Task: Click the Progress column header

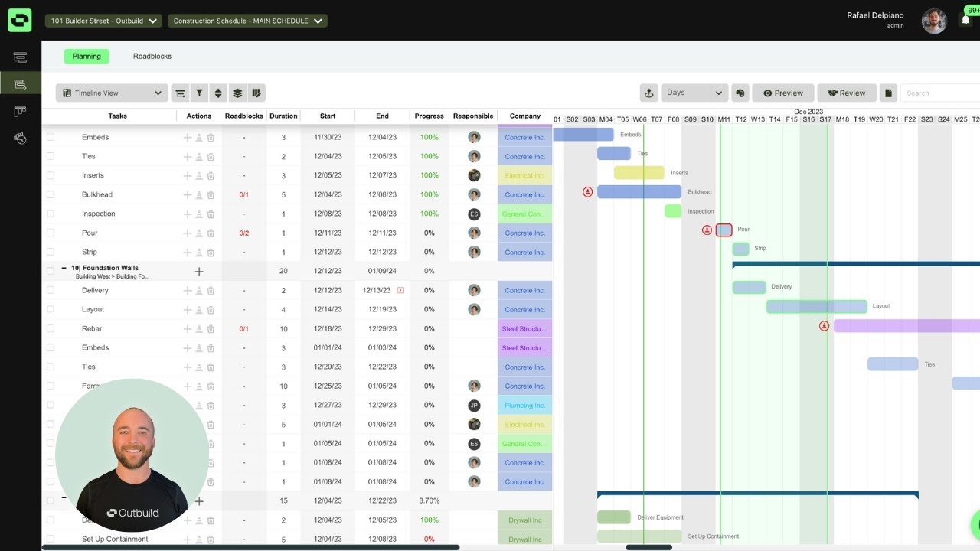Action: (x=430, y=116)
